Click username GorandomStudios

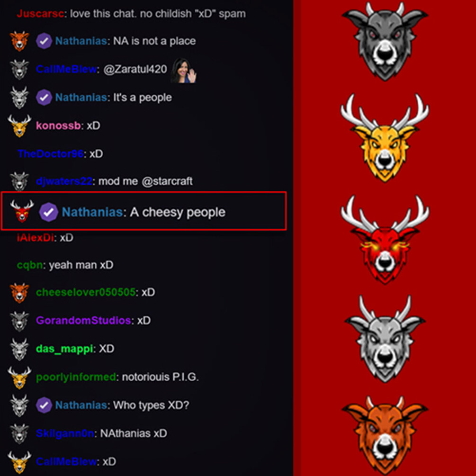point(83,320)
